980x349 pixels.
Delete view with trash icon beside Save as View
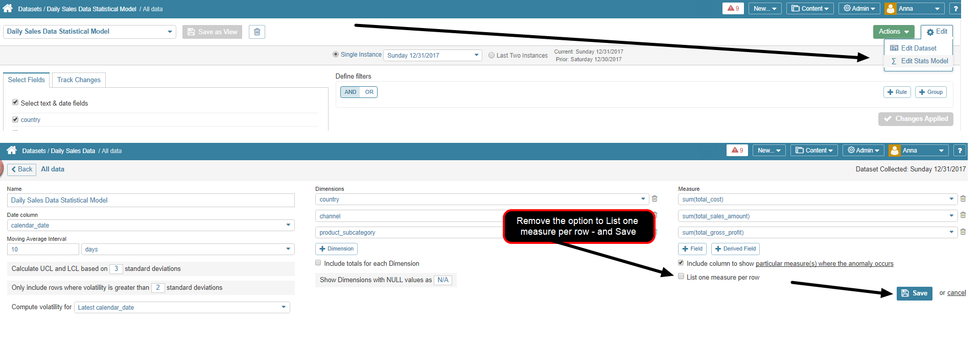257,32
